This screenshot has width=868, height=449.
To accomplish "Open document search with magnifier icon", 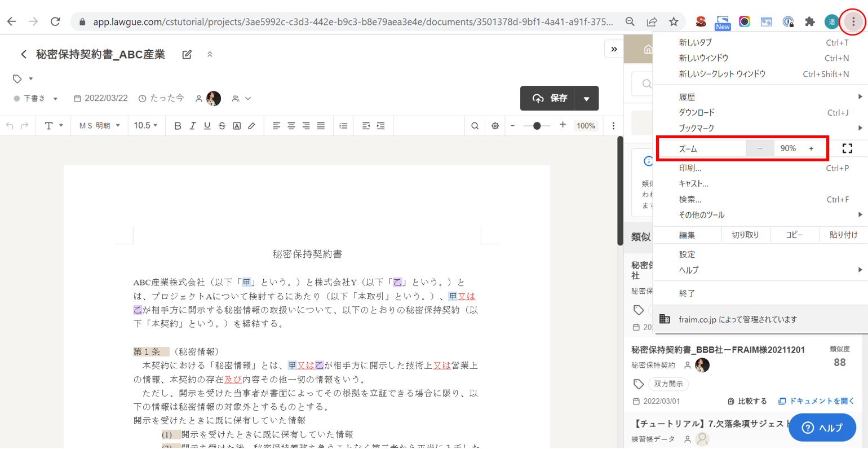I will (475, 126).
